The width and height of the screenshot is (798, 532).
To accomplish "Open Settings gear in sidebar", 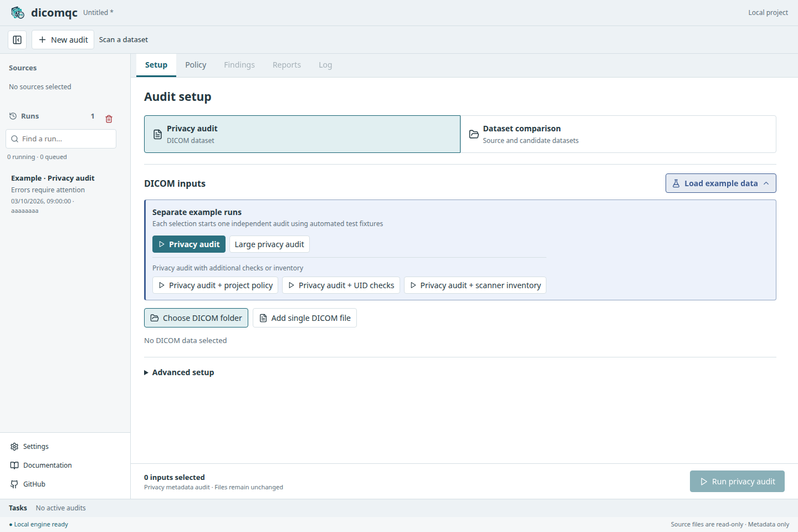I will coord(30,447).
